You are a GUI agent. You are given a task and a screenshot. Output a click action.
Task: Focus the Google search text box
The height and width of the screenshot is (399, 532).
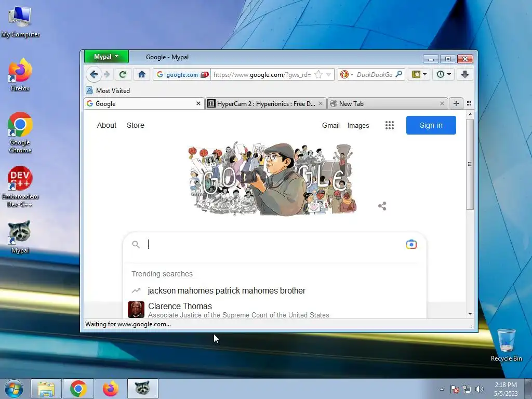click(274, 244)
